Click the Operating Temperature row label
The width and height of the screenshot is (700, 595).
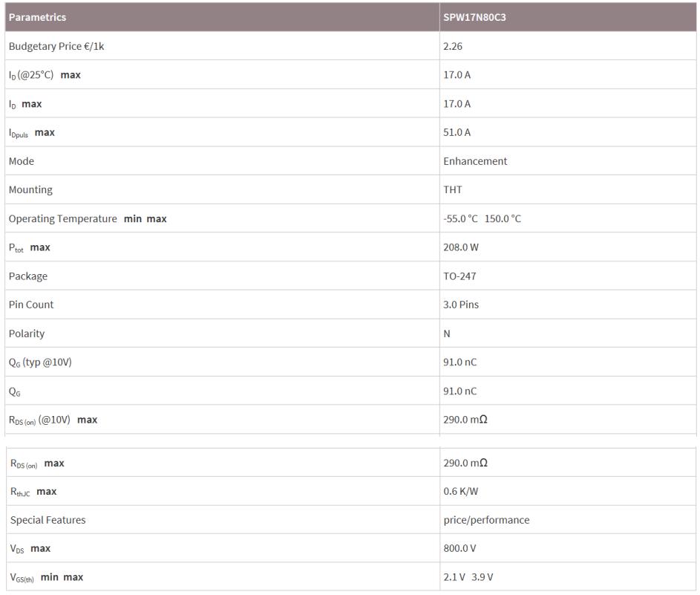click(63, 218)
